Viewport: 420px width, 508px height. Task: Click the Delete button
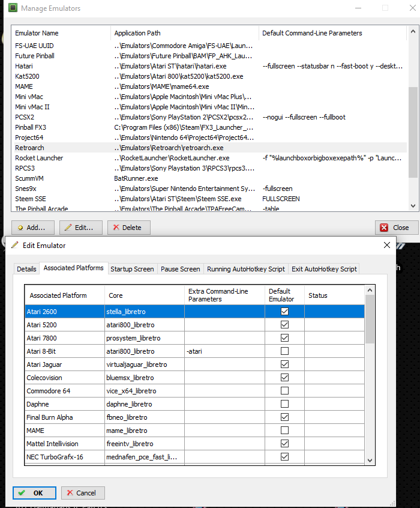click(128, 228)
